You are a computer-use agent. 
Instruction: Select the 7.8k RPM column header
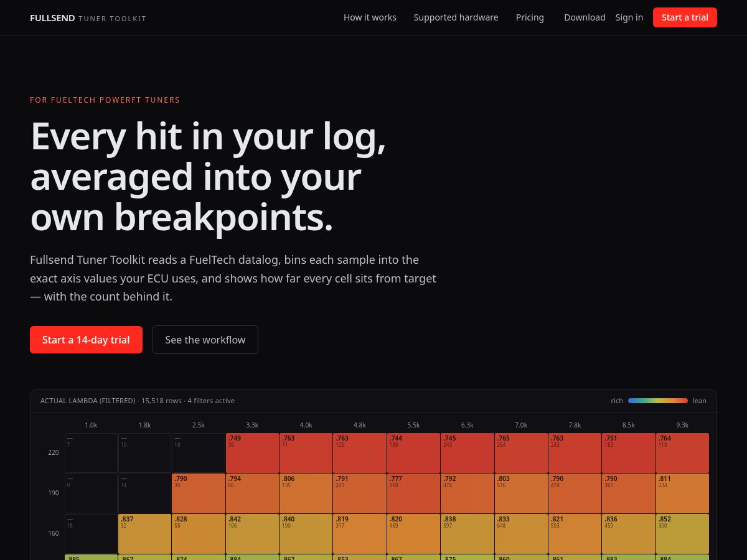pyautogui.click(x=575, y=425)
